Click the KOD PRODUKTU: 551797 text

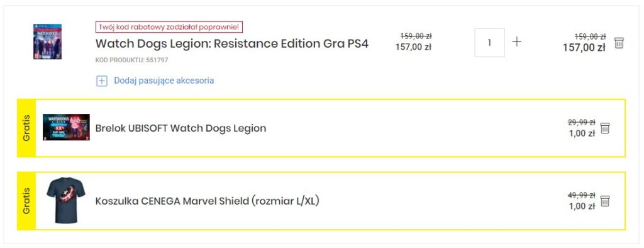coord(131,60)
